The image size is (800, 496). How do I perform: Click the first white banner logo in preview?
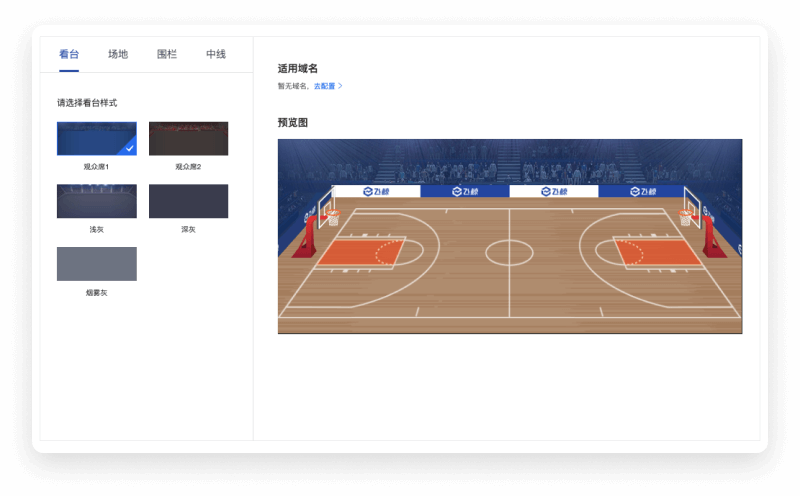click(x=376, y=191)
